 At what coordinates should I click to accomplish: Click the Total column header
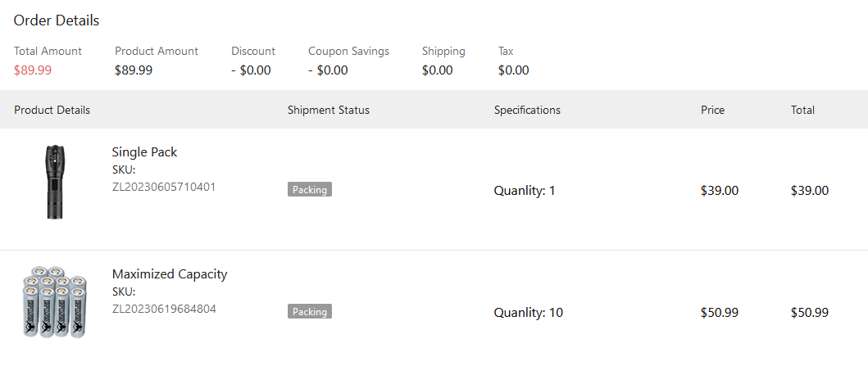point(802,110)
